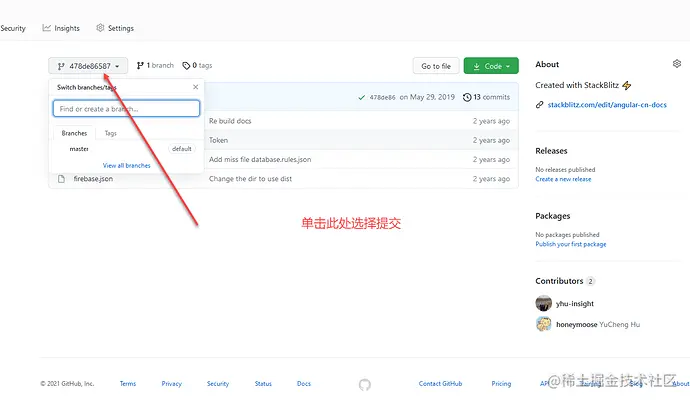
Task: Click the download icon on Code button
Action: point(476,66)
